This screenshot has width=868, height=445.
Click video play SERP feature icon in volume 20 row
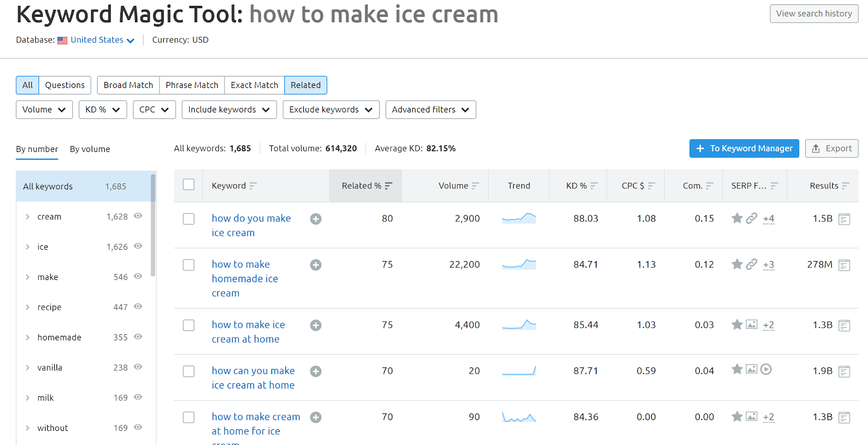tap(766, 370)
